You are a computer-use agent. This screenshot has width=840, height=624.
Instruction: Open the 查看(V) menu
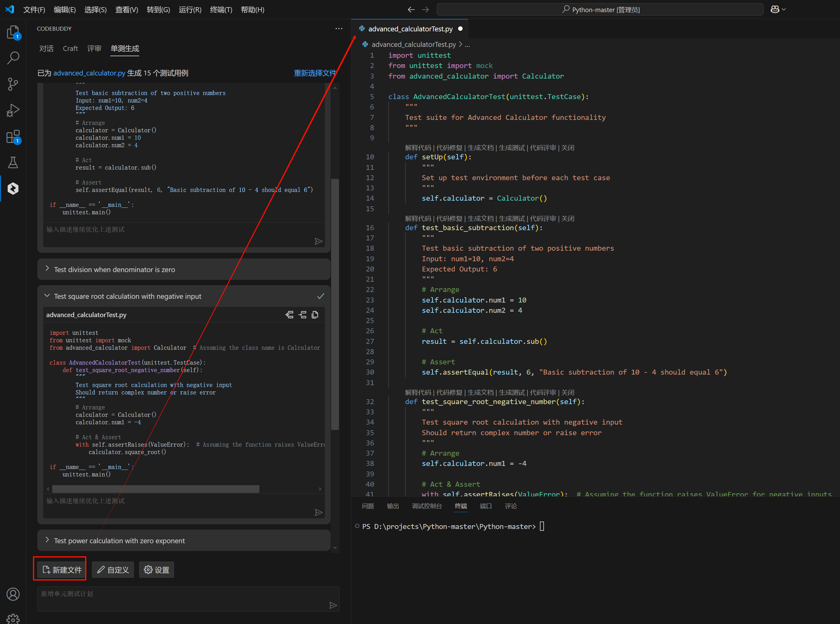[x=126, y=9]
